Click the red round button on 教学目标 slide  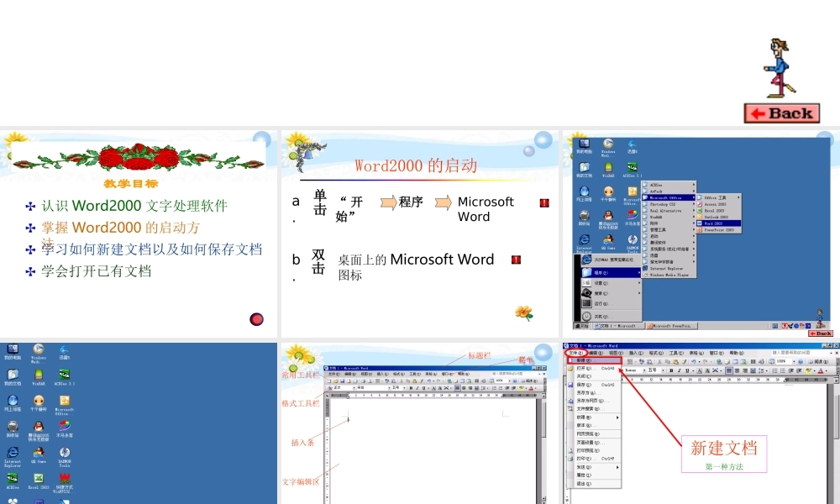click(x=256, y=319)
